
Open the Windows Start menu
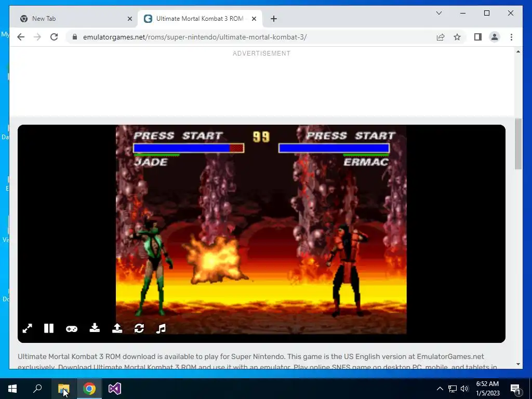(x=12, y=389)
